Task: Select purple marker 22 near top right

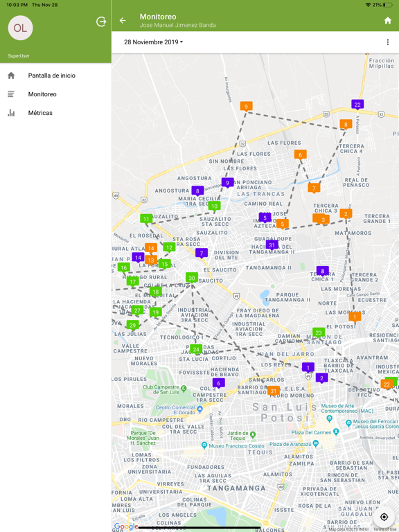Action: (357, 105)
